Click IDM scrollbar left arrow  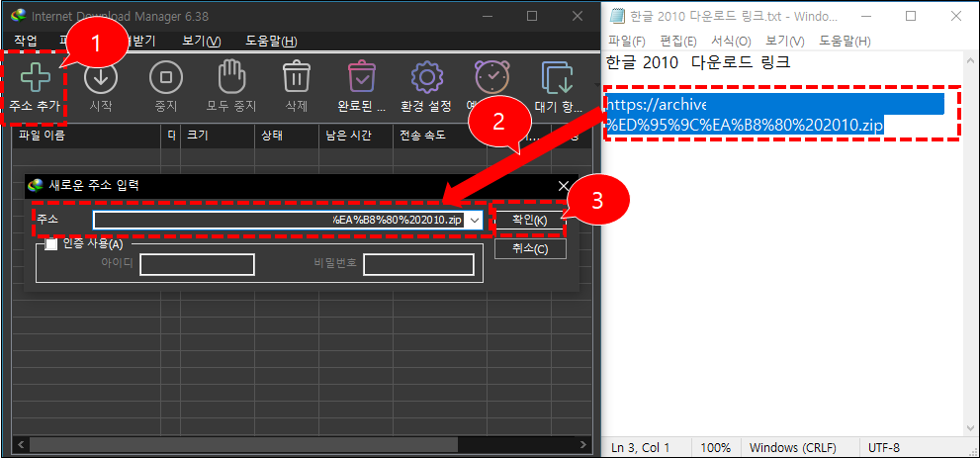click(21, 444)
